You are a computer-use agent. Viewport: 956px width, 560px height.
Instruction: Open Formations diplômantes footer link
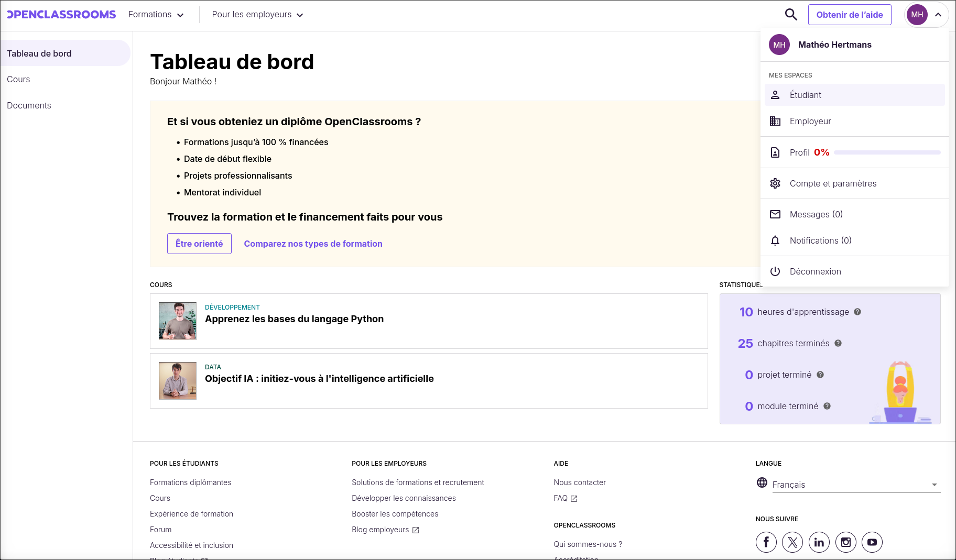point(190,482)
